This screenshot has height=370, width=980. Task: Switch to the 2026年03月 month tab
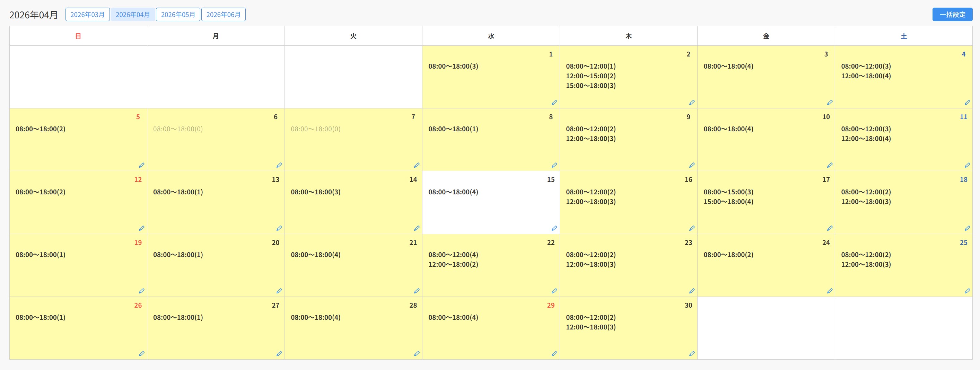[87, 15]
